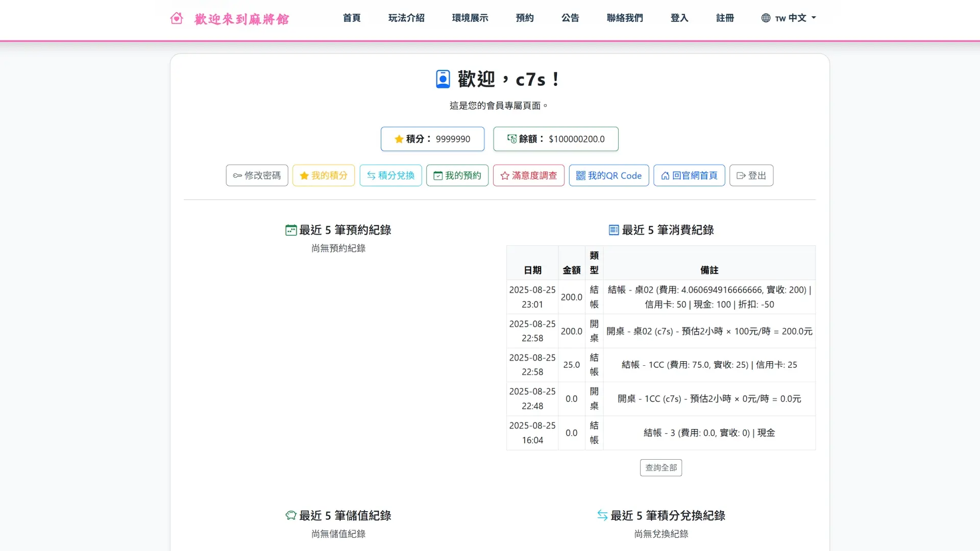Click the note 開桌 - 1CC (c7s)
The width and height of the screenshot is (980, 551).
[x=709, y=399]
